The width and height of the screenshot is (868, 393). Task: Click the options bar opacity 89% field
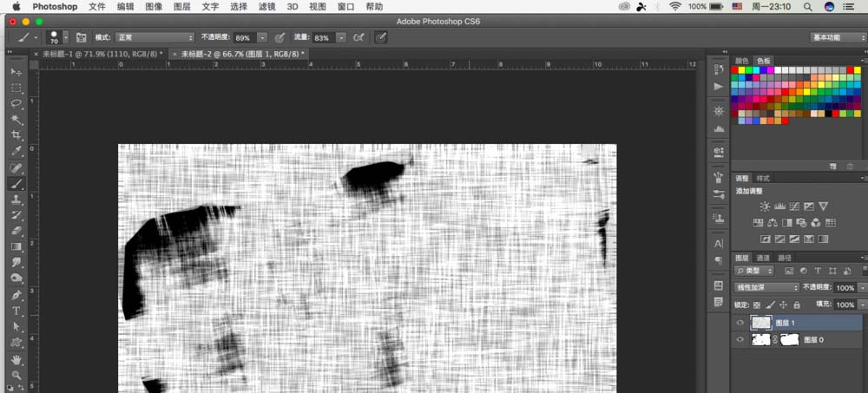(x=245, y=37)
